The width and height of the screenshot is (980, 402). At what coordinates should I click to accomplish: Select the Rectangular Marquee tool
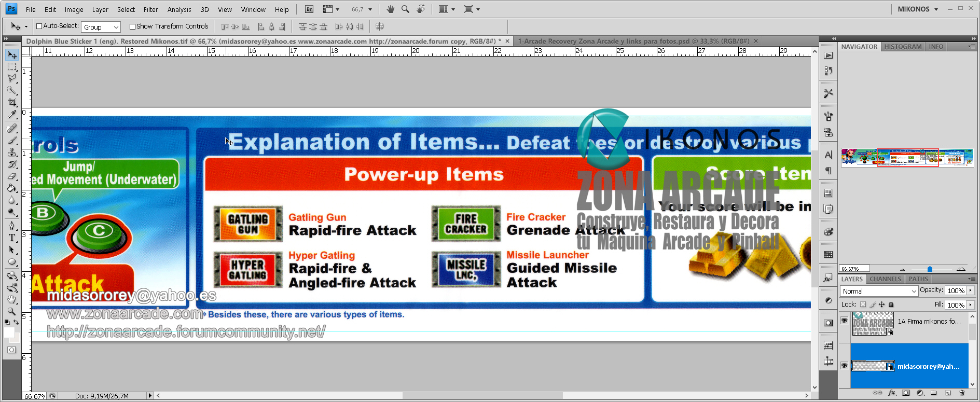click(12, 67)
